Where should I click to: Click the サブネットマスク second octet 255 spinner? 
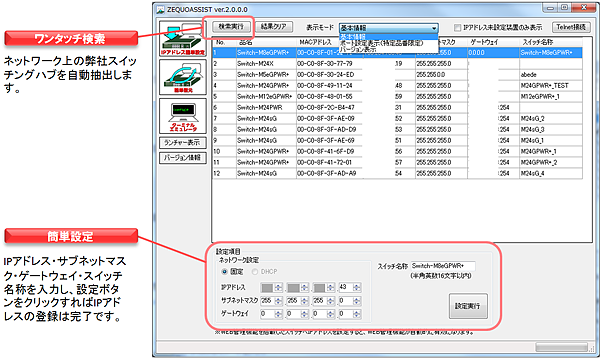304,301
